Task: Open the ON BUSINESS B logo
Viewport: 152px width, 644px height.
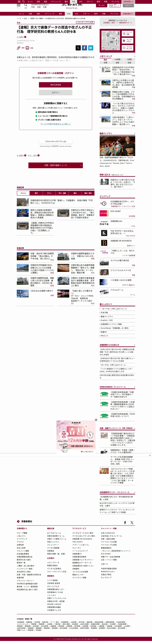Action: (x=104, y=243)
